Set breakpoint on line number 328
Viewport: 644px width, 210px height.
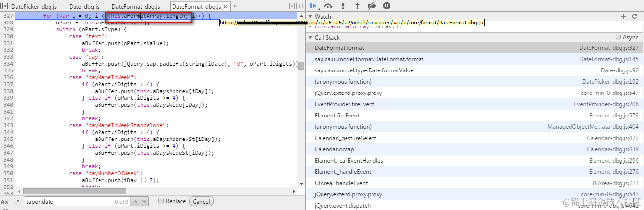tap(7, 23)
